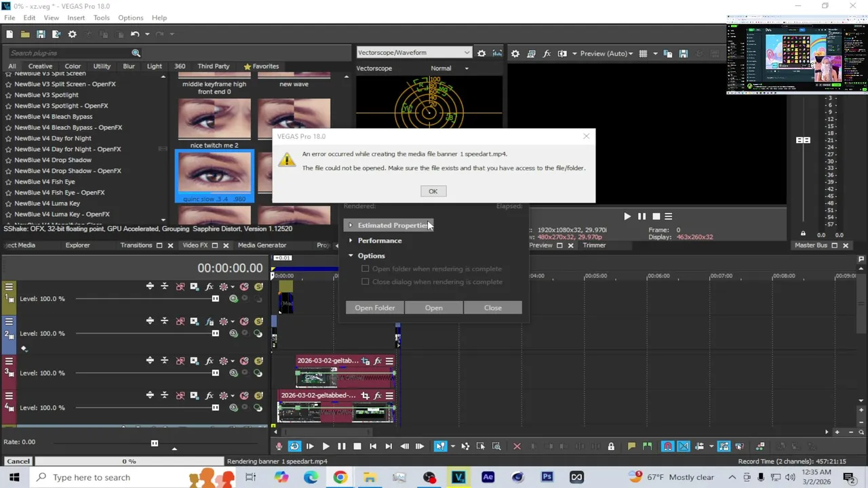The image size is (868, 488).
Task: Click Stop in the timeline transport bar
Action: coord(357,446)
